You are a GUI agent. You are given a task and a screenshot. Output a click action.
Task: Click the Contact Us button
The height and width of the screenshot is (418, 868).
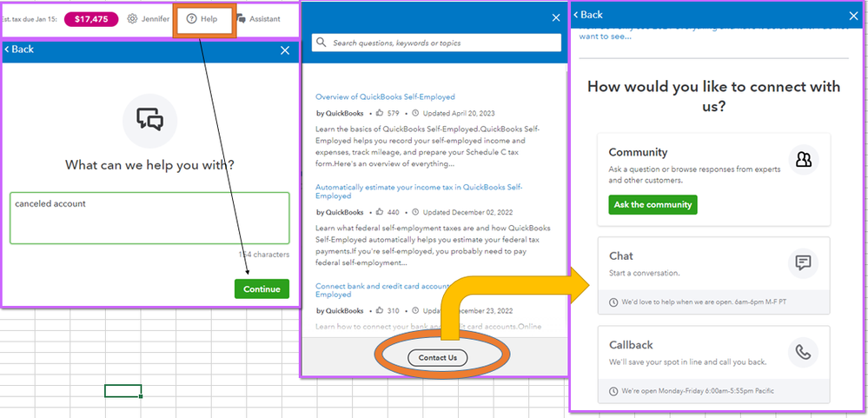(438, 358)
